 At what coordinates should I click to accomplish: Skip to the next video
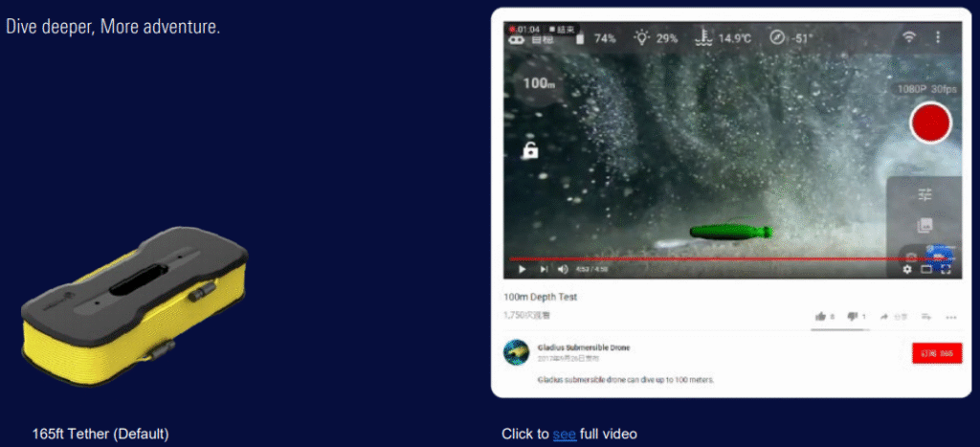pyautogui.click(x=543, y=270)
